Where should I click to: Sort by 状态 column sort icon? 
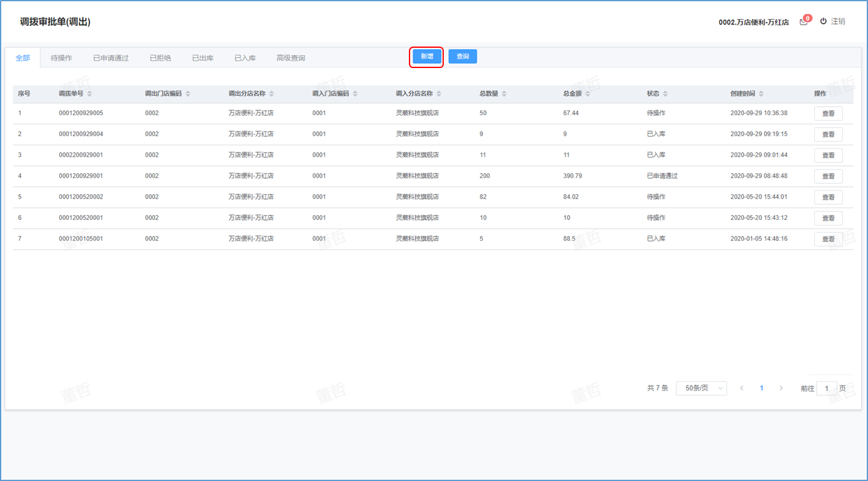click(x=665, y=94)
